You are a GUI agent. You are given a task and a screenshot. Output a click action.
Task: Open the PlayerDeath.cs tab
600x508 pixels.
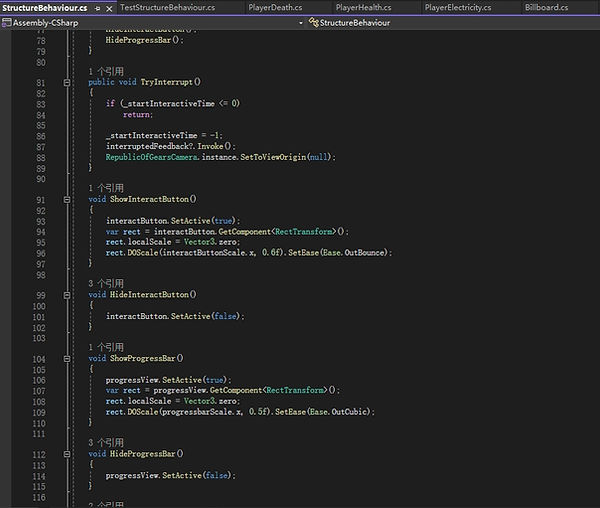275,7
